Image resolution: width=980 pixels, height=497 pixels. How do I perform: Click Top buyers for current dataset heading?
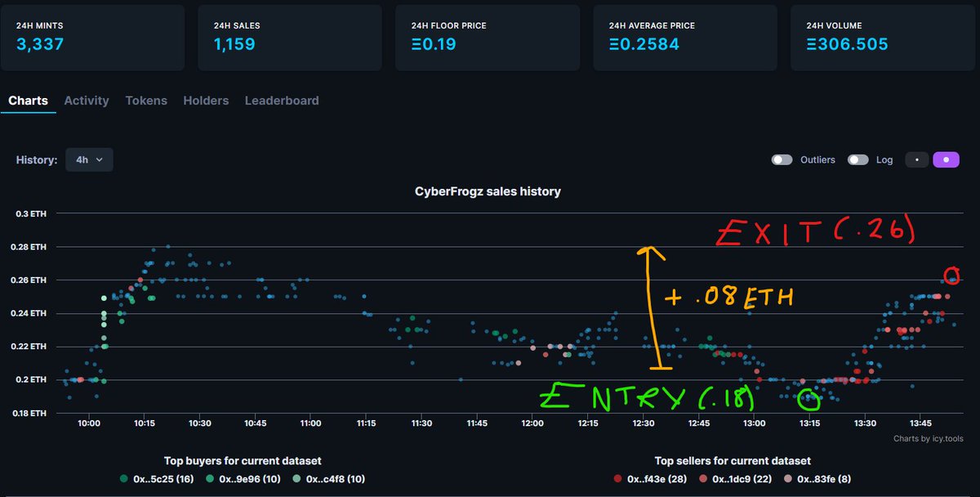tap(244, 461)
